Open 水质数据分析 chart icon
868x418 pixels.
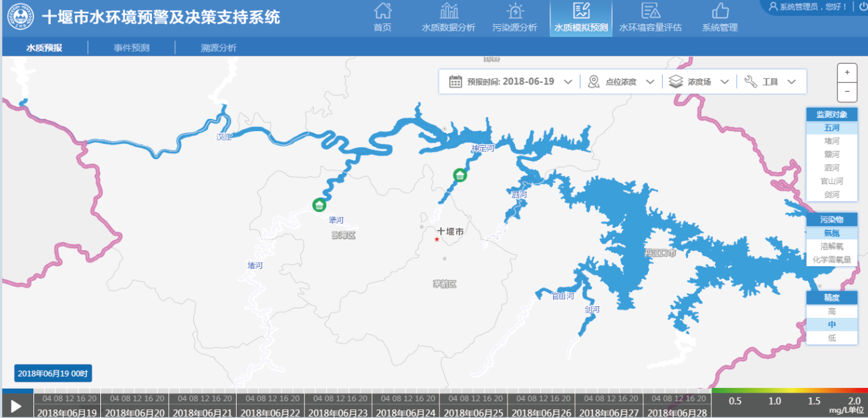click(x=449, y=11)
